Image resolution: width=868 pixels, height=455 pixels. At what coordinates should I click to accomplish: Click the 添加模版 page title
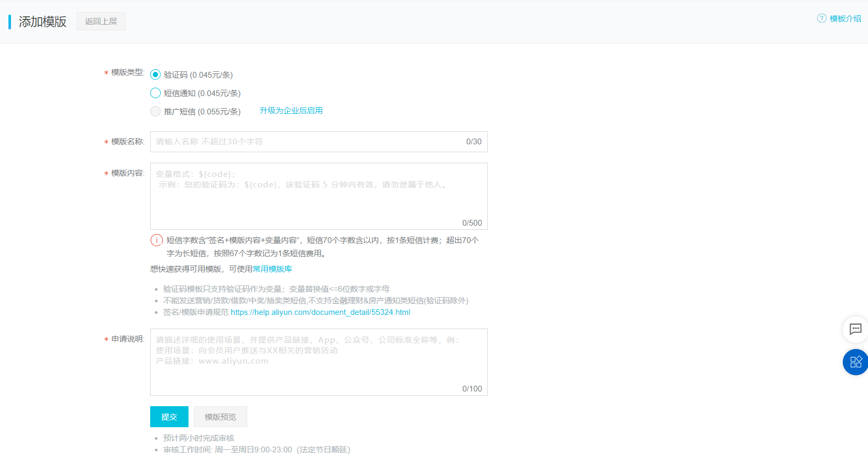43,22
